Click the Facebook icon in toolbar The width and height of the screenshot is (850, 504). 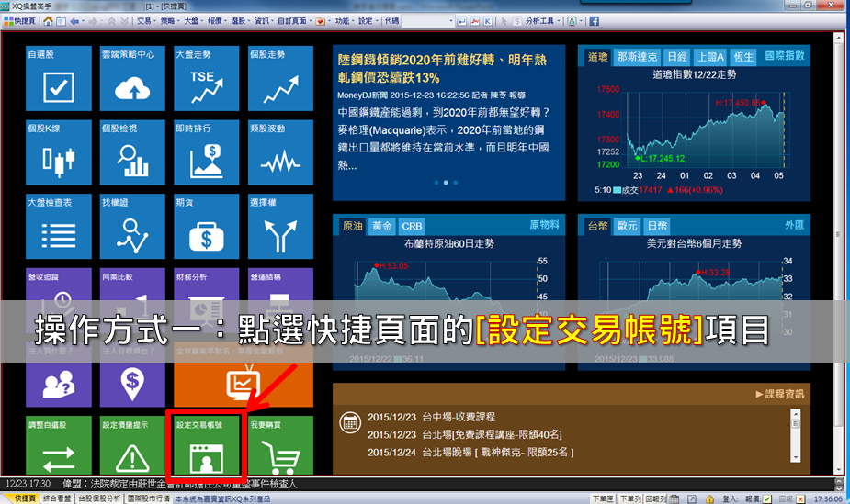(594, 20)
